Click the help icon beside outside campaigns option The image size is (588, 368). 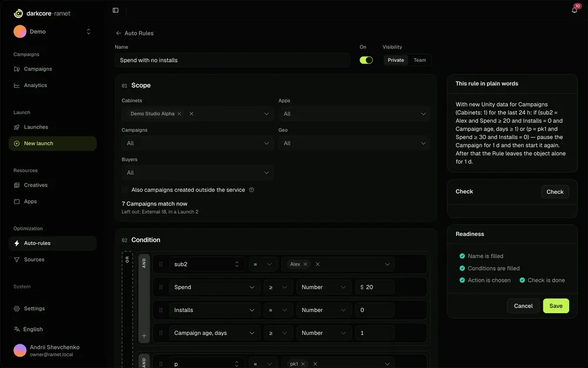(x=252, y=190)
